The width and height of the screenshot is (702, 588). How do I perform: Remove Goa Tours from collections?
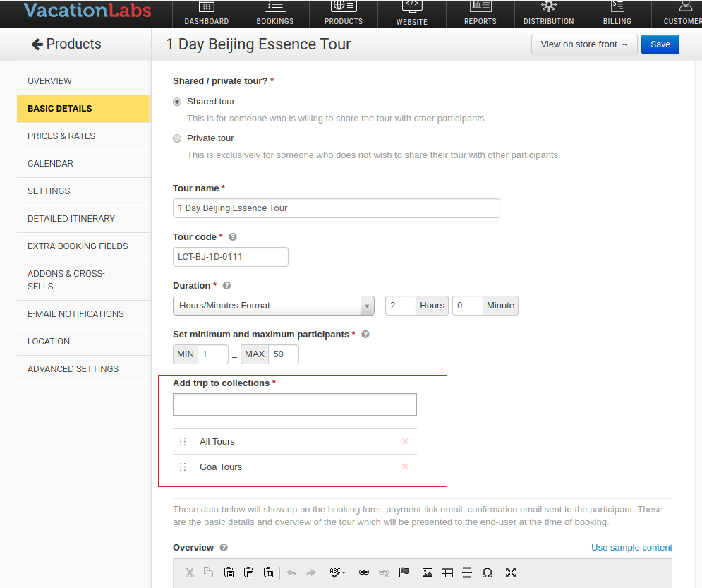coord(405,467)
